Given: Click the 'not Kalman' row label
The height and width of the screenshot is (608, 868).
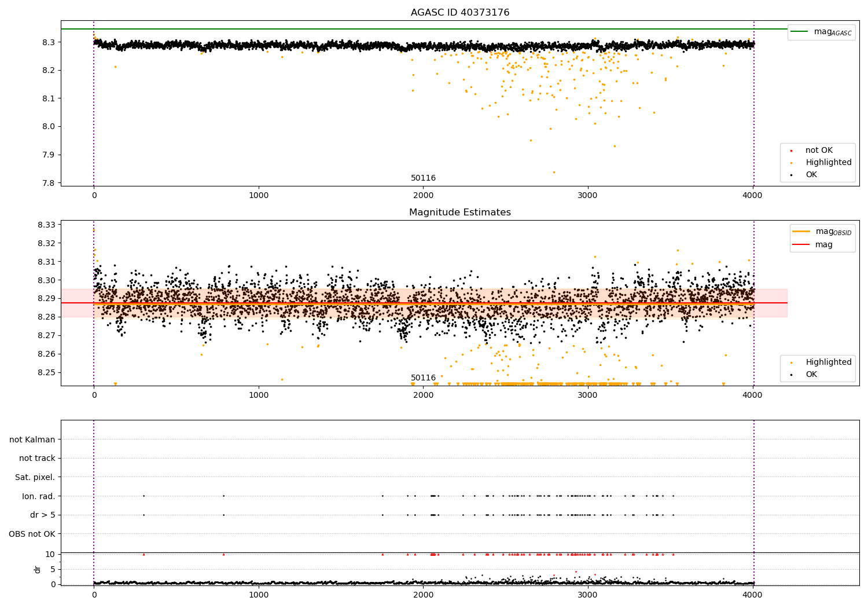Looking at the screenshot, I should (x=32, y=440).
